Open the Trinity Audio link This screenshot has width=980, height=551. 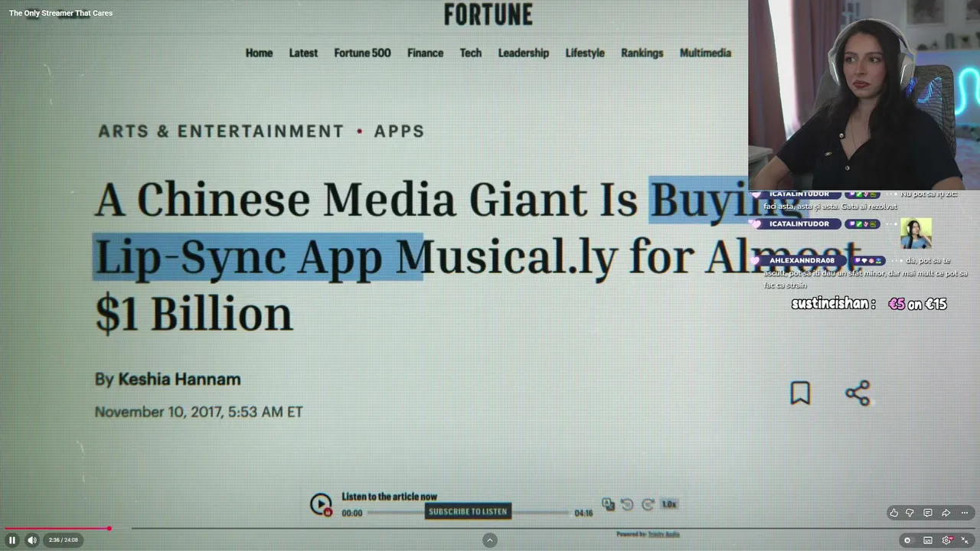coord(664,534)
